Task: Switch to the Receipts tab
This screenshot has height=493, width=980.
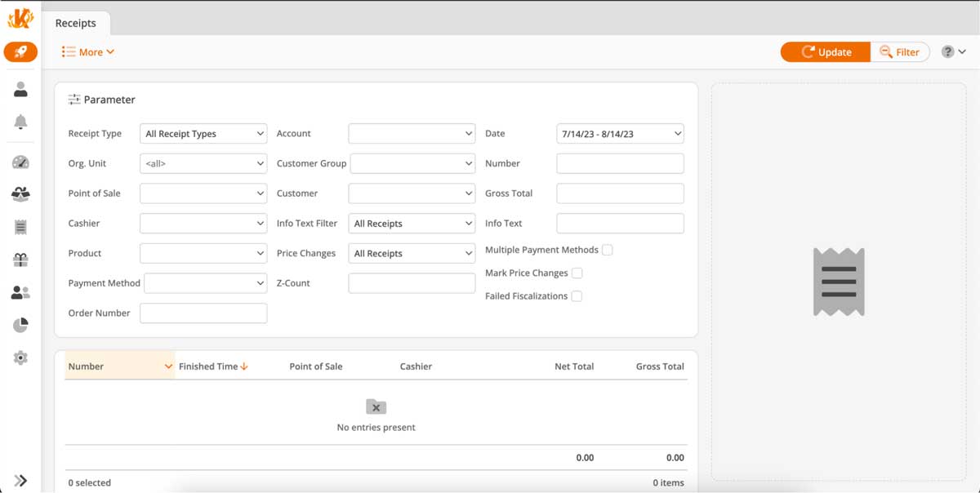Action: [x=77, y=23]
